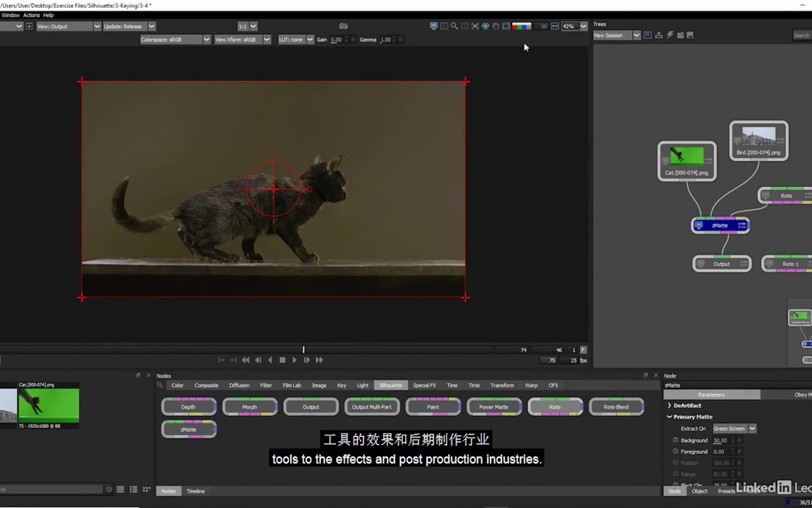Open the Window menu

tap(10, 15)
